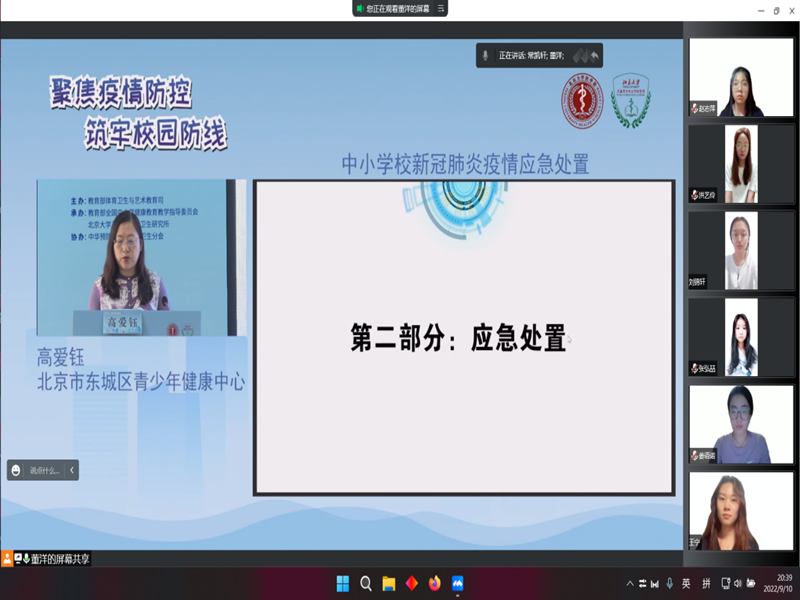Open the menu icon on the screen-viewing banner

click(x=439, y=8)
